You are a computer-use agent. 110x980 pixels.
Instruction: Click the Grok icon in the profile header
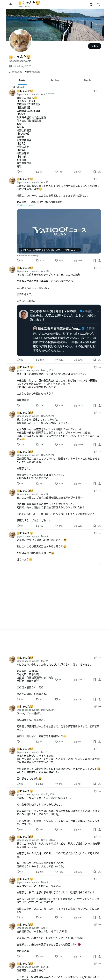click(x=91, y=4)
